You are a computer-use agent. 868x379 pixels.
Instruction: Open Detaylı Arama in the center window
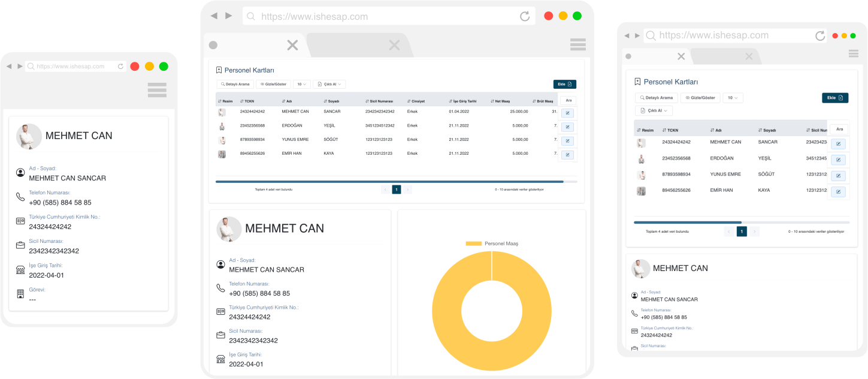pyautogui.click(x=235, y=85)
